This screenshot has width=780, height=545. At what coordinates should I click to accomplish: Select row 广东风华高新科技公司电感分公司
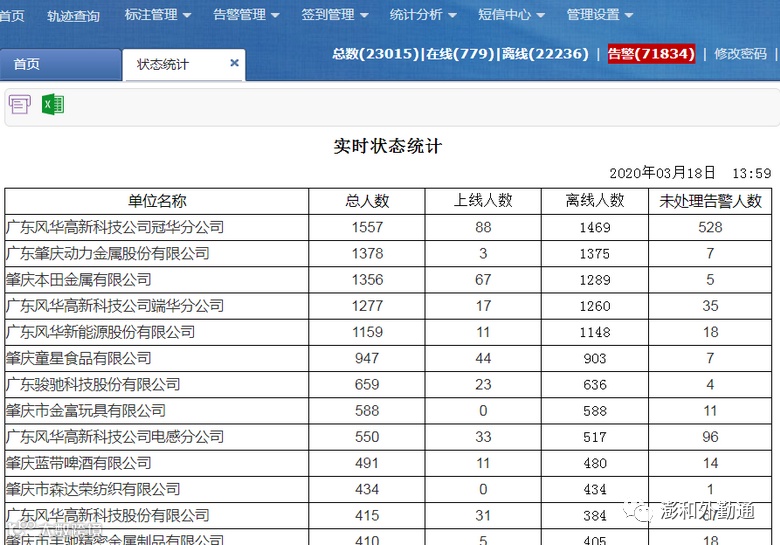click(x=388, y=437)
